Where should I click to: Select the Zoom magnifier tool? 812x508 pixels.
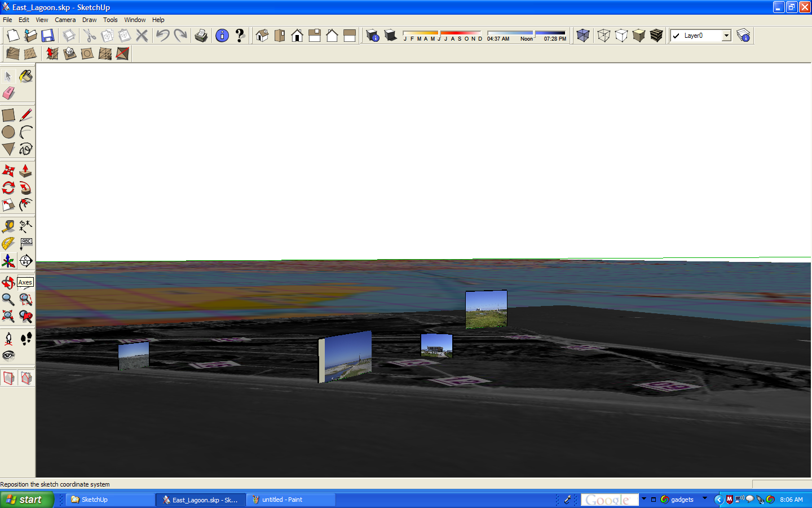[x=8, y=299]
